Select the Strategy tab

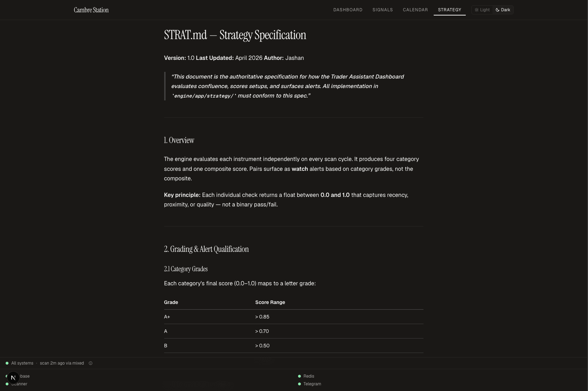450,10
